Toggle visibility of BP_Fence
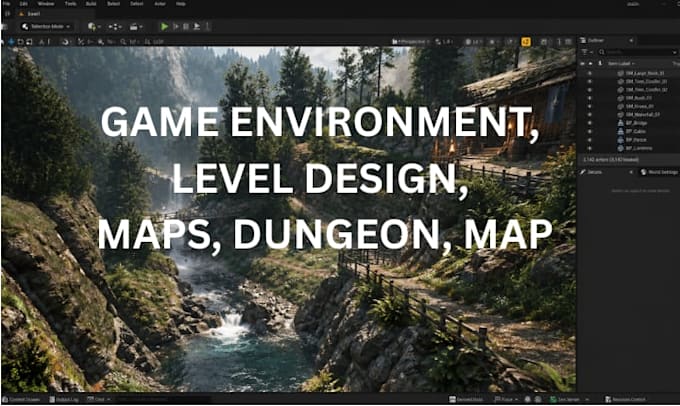The height and width of the screenshot is (406, 680). 589,140
